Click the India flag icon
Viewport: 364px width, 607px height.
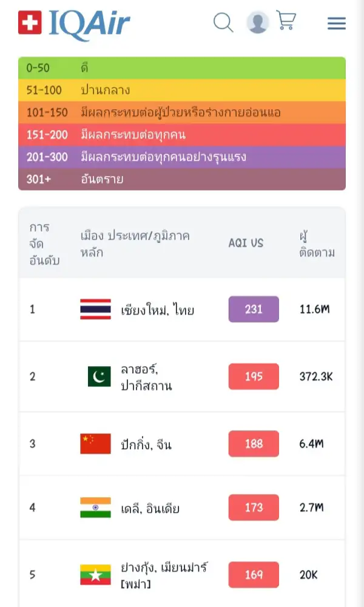pyautogui.click(x=95, y=508)
